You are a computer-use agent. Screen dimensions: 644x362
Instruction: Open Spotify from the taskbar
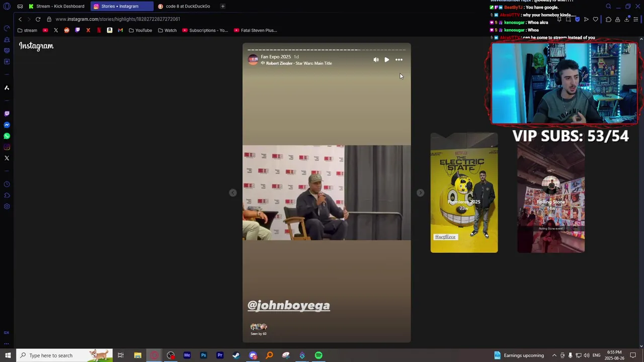pyautogui.click(x=318, y=355)
